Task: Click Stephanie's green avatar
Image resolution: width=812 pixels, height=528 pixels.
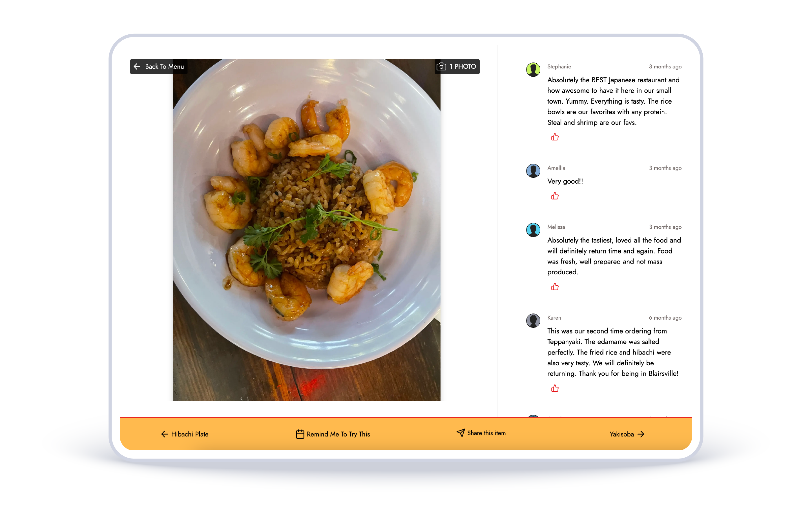Action: coord(533,70)
